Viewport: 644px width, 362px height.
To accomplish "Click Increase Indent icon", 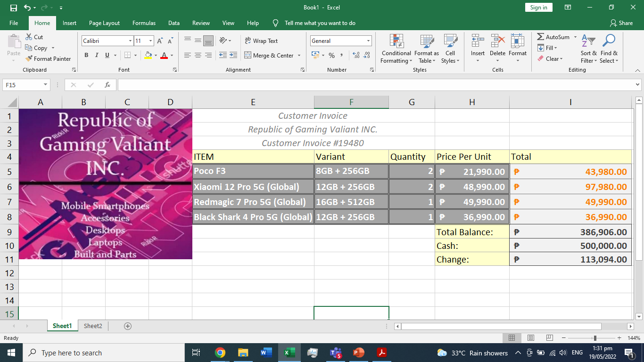I will tap(233, 55).
